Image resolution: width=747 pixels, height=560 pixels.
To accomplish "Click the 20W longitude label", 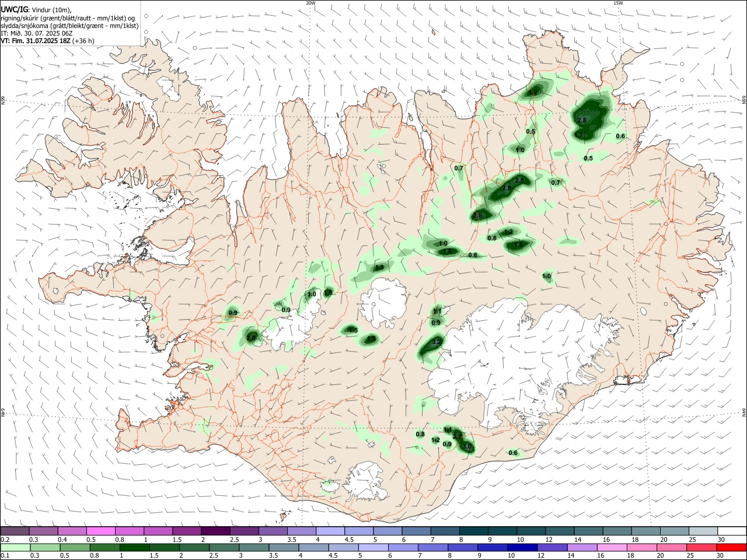I will (311, 3).
